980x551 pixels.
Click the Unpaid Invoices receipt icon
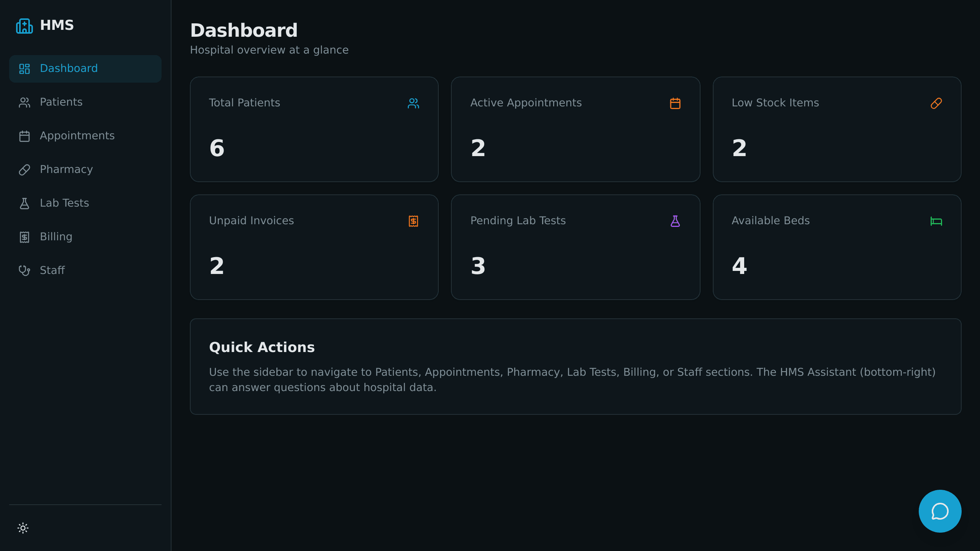point(413,221)
